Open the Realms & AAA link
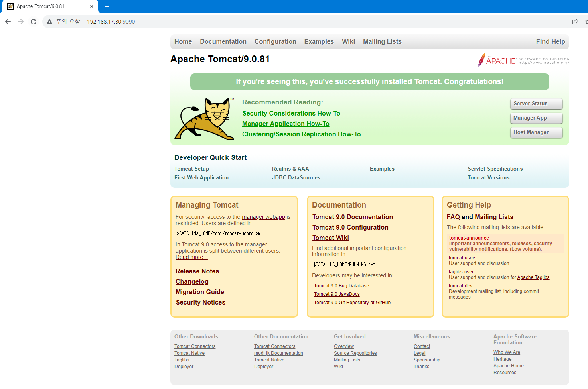The height and width of the screenshot is (389, 588). click(x=290, y=169)
